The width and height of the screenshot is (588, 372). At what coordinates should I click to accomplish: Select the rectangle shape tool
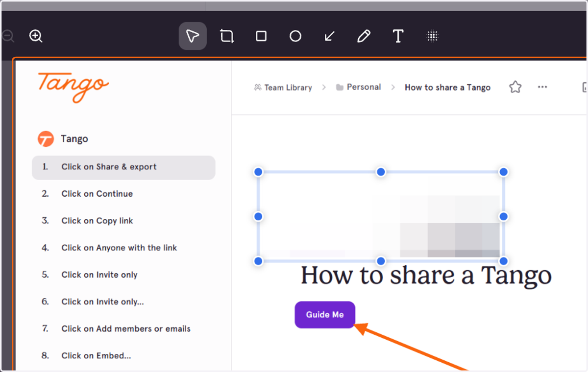(x=261, y=36)
